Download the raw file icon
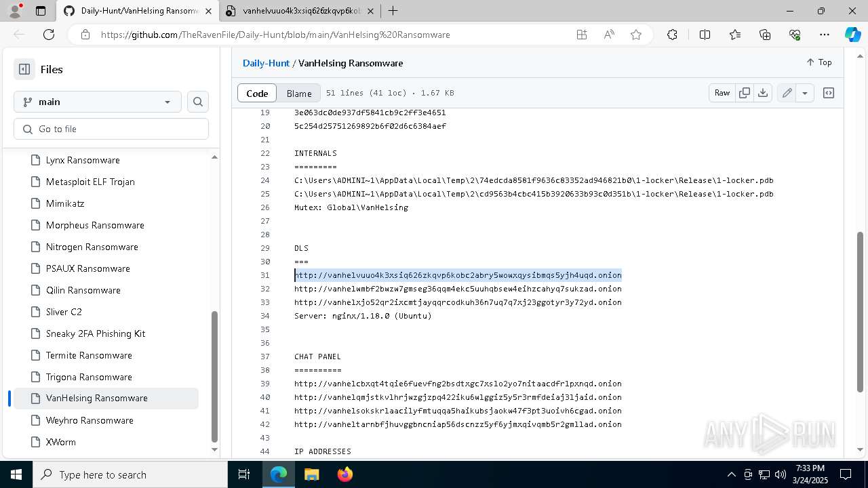This screenshot has height=488, width=868. pos(763,93)
